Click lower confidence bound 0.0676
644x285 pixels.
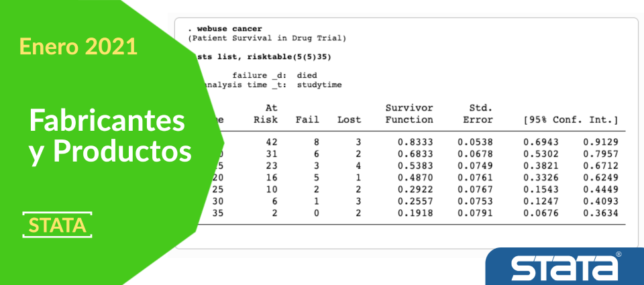pos(541,213)
